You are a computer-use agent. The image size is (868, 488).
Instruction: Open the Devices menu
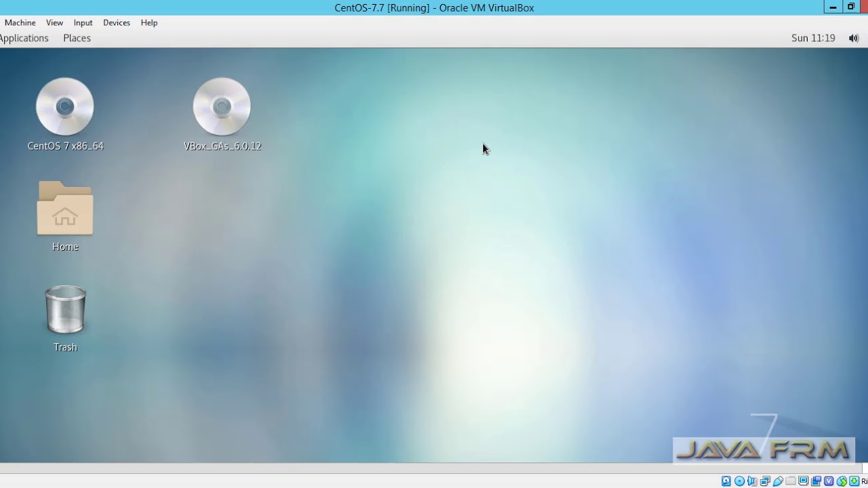tap(117, 22)
